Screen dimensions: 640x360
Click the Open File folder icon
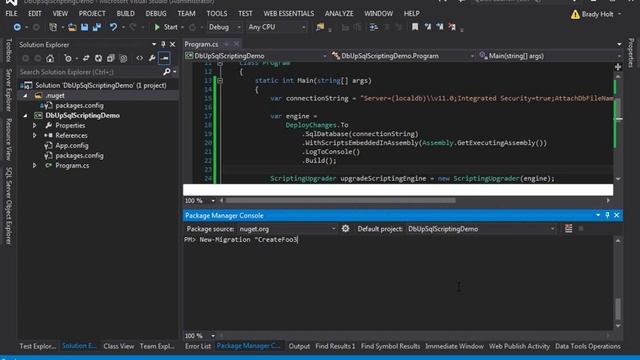(72, 27)
